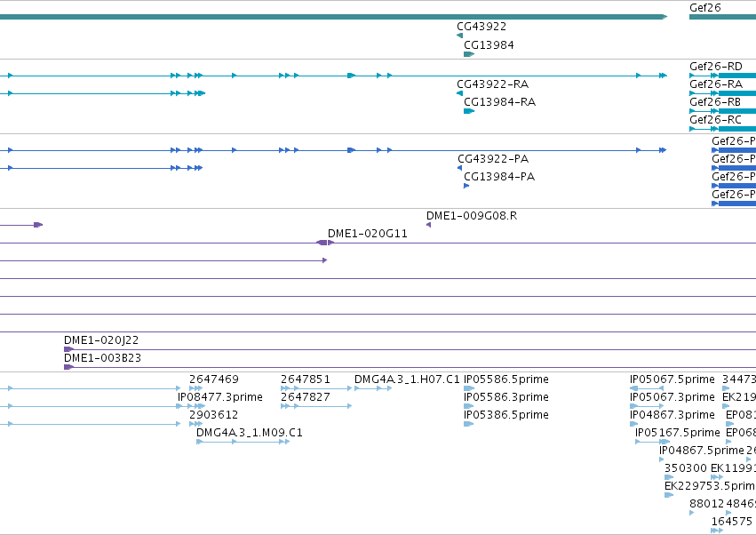Viewport: 756px width, 535px height.
Task: Select the DME1-020G11 feature label
Action: (368, 234)
